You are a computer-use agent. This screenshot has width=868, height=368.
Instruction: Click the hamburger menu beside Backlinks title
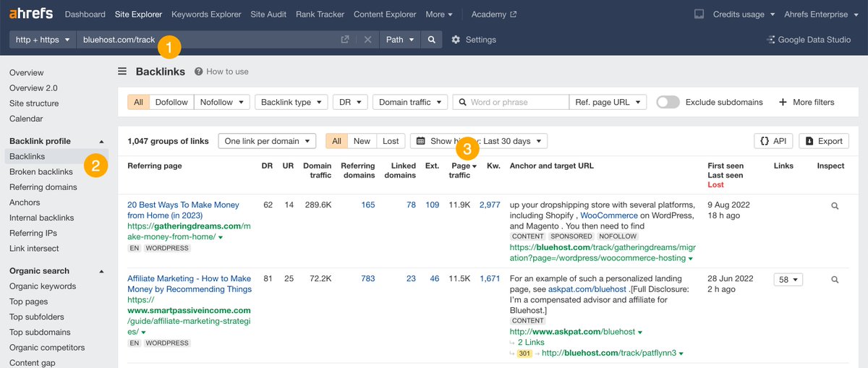(123, 72)
